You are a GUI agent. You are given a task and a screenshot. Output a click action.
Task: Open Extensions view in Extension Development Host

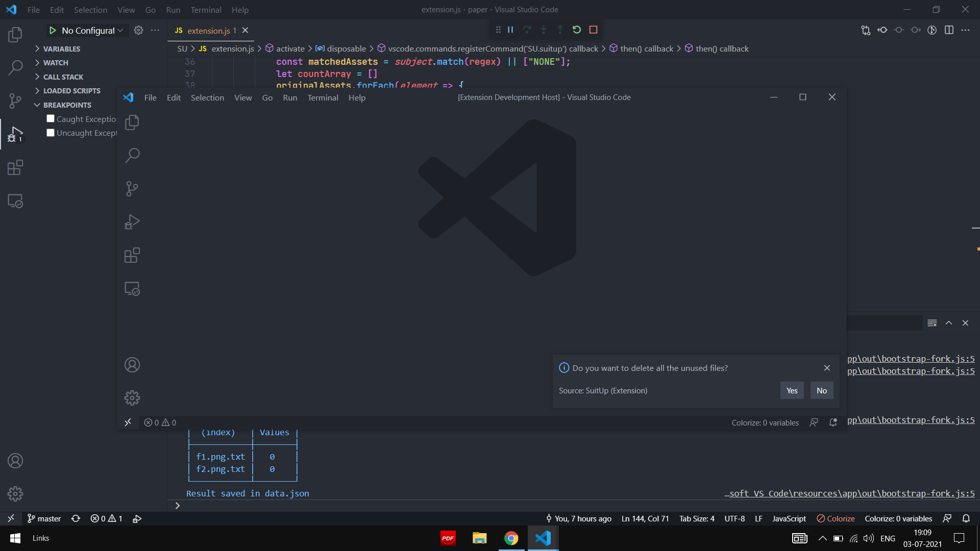pos(132,255)
